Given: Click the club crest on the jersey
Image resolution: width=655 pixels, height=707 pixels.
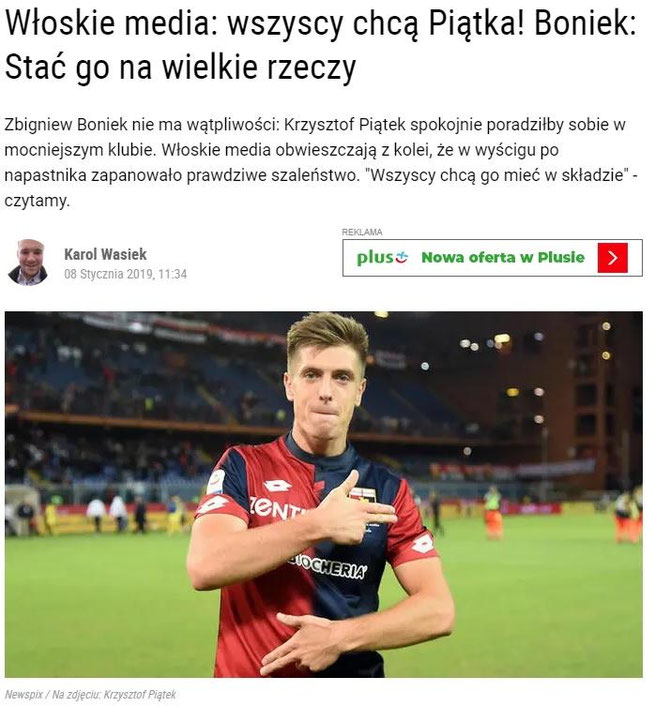Looking at the screenshot, I should coord(363,495).
